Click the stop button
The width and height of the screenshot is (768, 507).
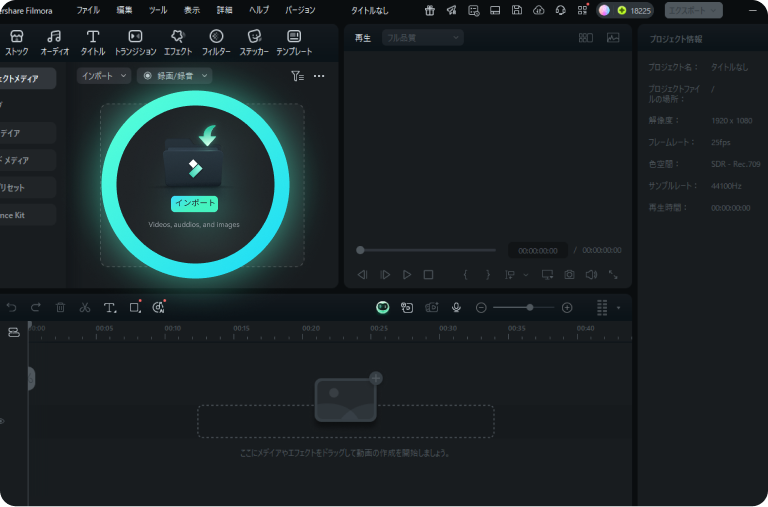coord(428,275)
